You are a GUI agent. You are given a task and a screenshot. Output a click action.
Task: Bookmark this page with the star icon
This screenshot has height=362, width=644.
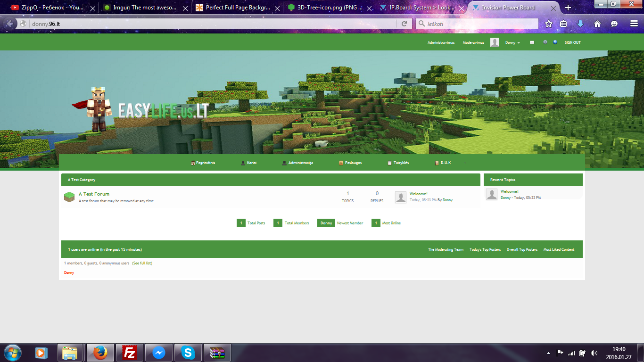[549, 24]
